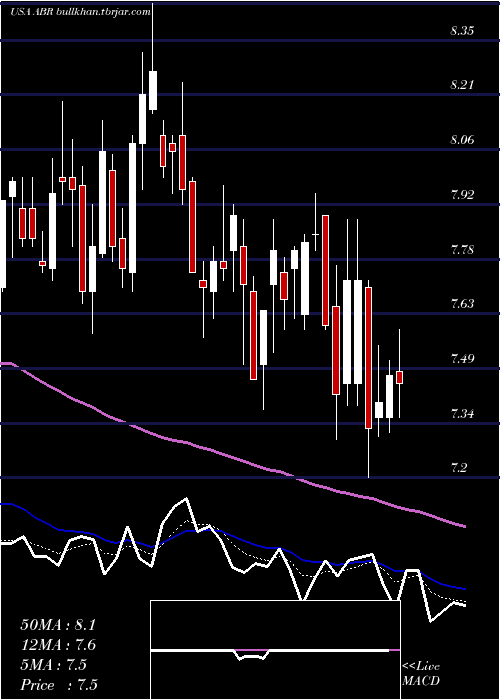Image resolution: width=500 pixels, height=700 pixels.
Task: Click the last red candlestick on the right
Action: click(400, 377)
